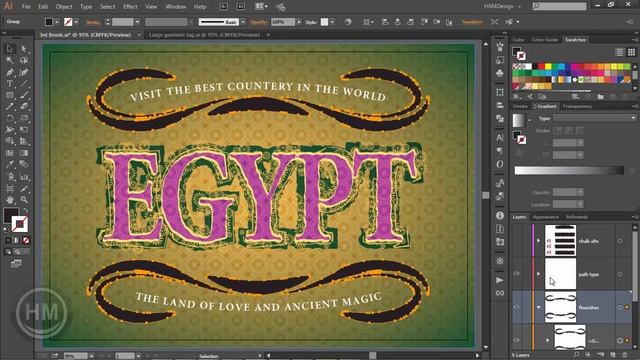Select the Hand tool
Viewport: 640px width, 360px height.
click(x=10, y=200)
